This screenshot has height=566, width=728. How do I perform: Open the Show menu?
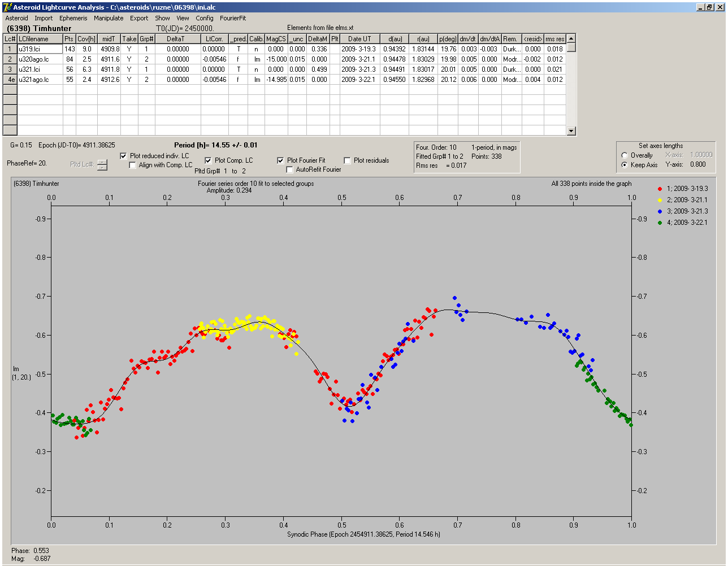162,18
